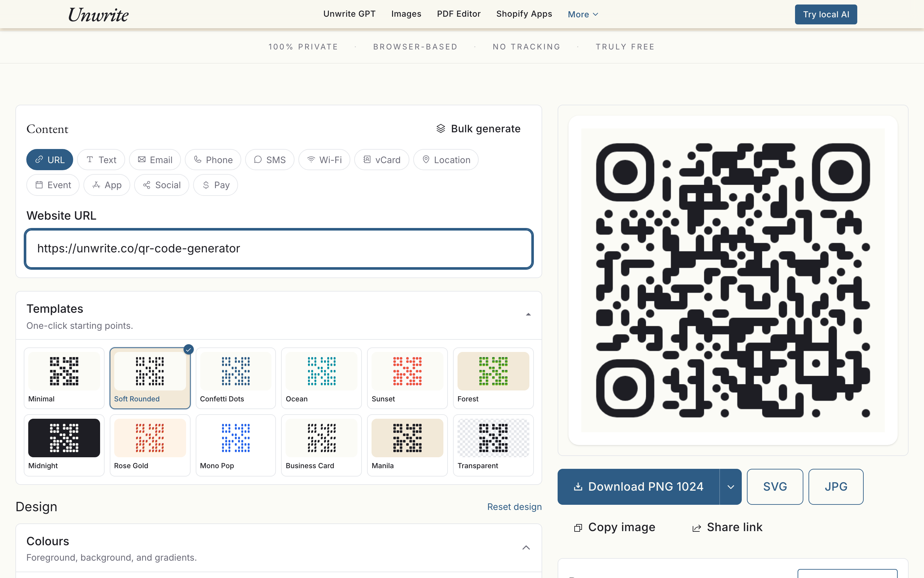Open the Unwrite logo home link

[98, 14]
